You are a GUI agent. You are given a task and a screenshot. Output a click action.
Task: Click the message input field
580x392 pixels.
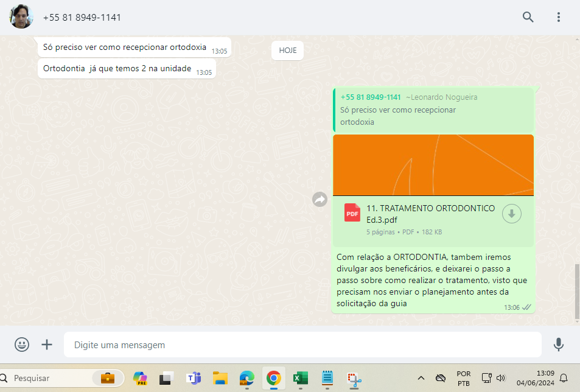click(x=302, y=345)
